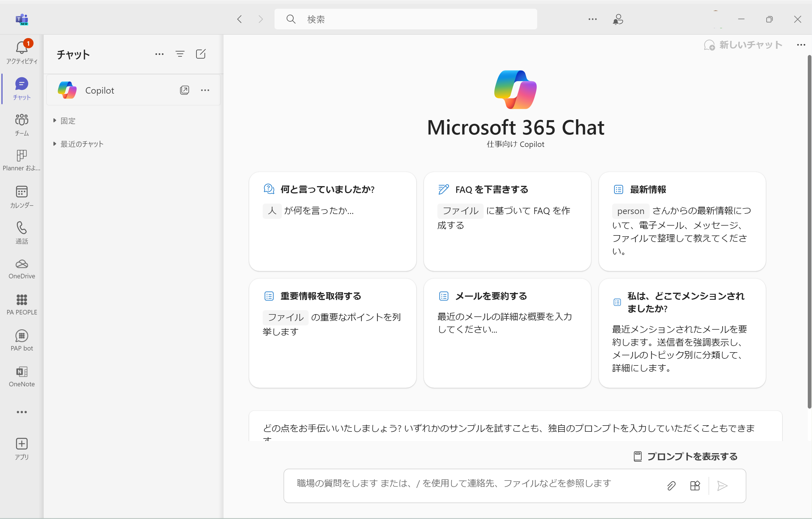Viewport: 812px width, 520px height.
Task: Select the 重要情報を取得する prompt card
Action: 332,333
